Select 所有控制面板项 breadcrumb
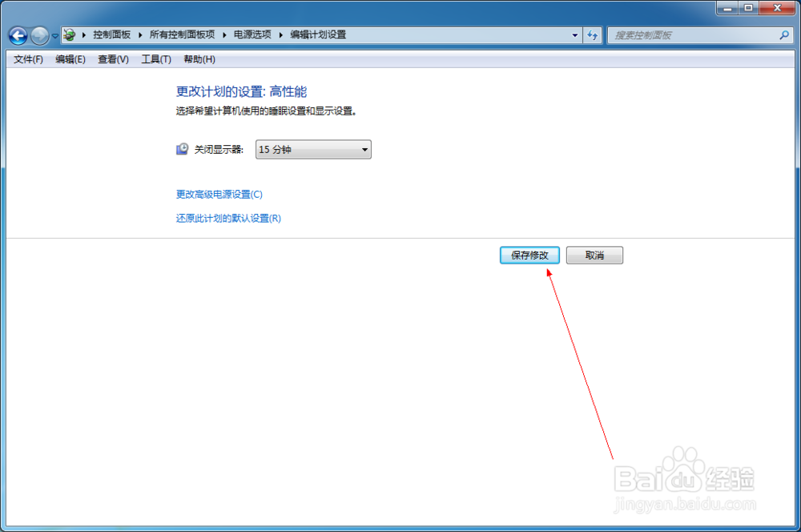 pos(182,34)
